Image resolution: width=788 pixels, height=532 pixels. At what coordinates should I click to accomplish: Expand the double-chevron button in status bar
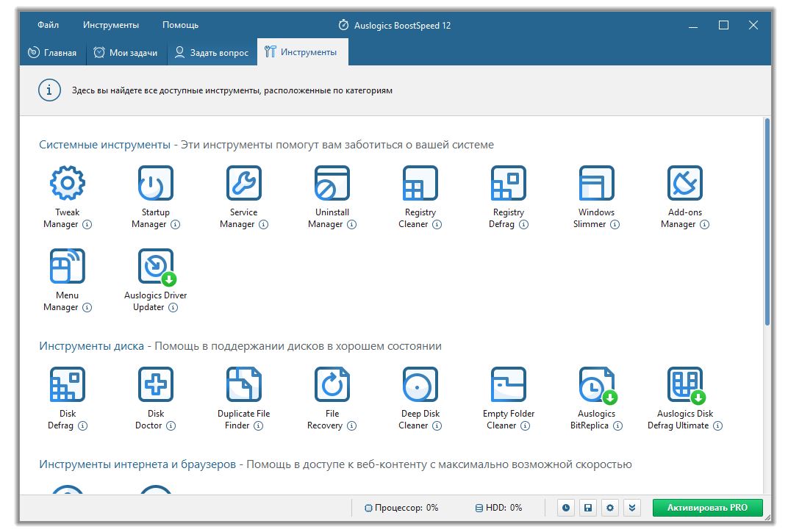click(x=632, y=508)
